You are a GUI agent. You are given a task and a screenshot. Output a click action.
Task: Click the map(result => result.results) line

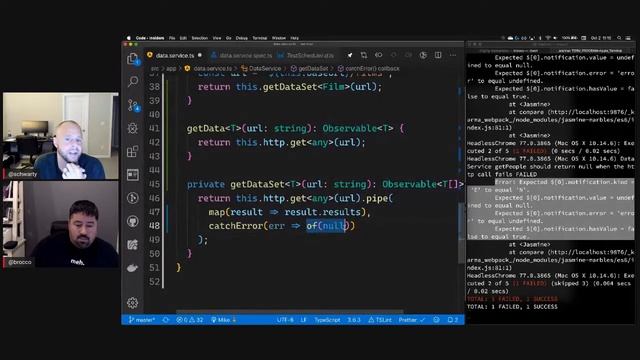click(289, 212)
